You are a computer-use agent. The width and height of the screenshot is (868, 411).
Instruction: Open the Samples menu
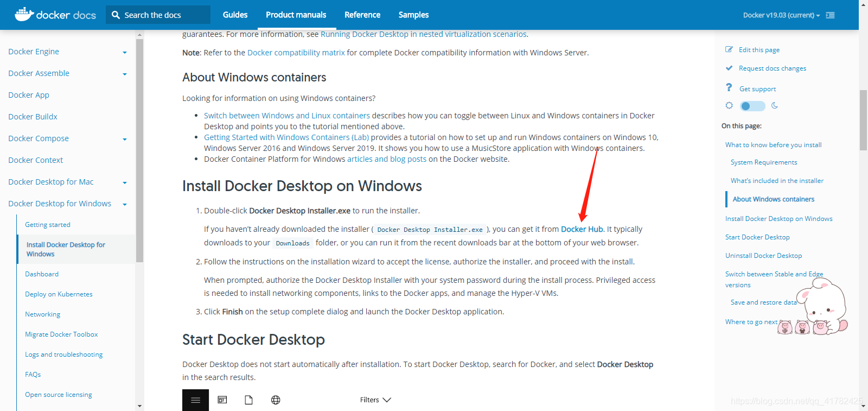coord(413,15)
